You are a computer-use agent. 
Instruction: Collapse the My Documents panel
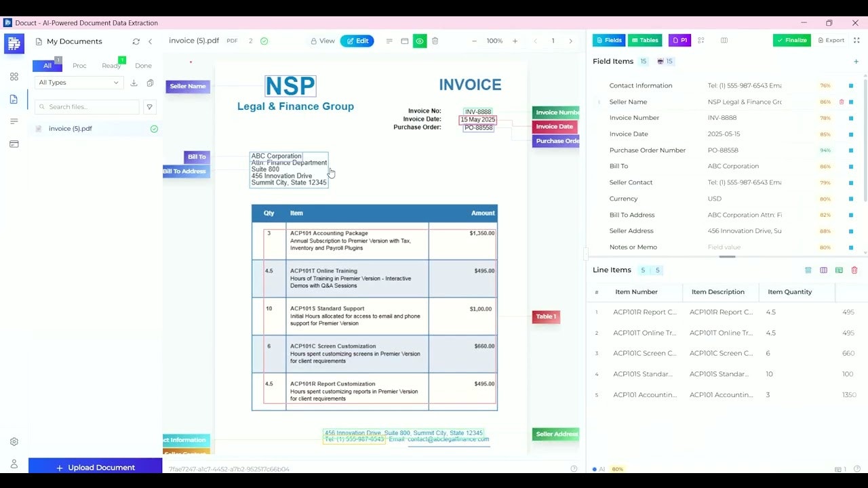pos(150,41)
